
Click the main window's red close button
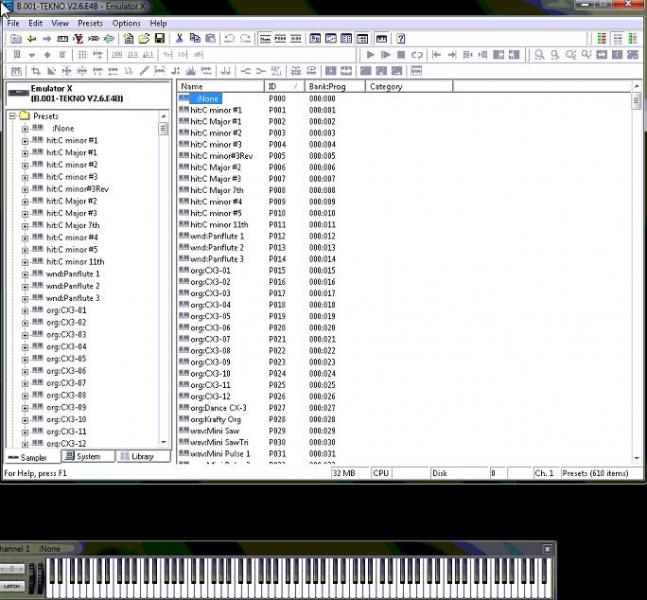[x=628, y=4]
